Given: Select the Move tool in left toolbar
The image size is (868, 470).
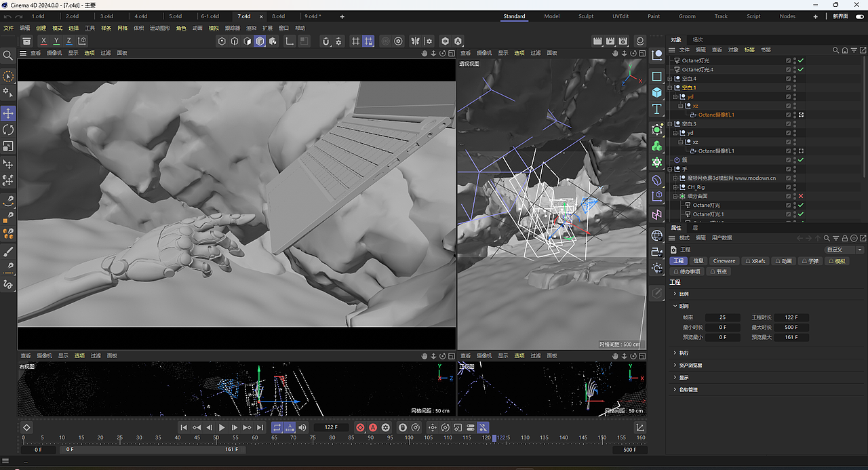Looking at the screenshot, I should tap(8, 113).
